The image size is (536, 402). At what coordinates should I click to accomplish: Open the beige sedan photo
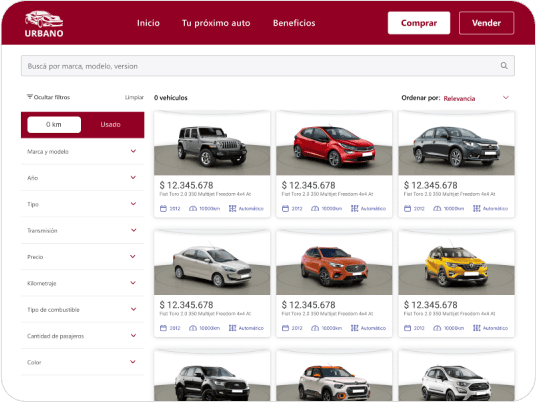click(x=212, y=263)
